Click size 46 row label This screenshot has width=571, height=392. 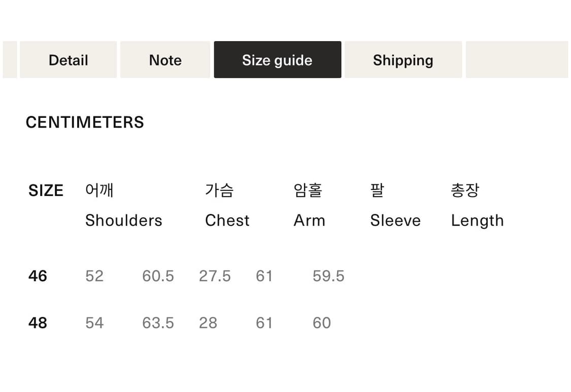point(38,276)
